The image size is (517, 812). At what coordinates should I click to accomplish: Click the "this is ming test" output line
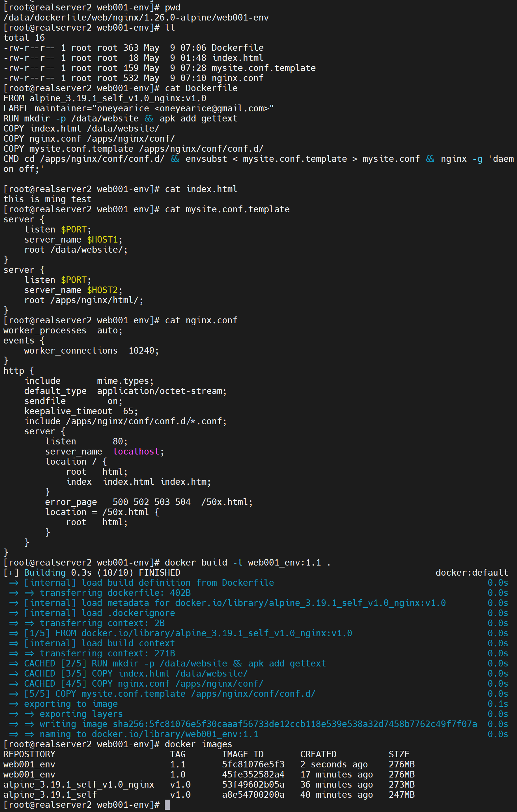click(x=47, y=199)
